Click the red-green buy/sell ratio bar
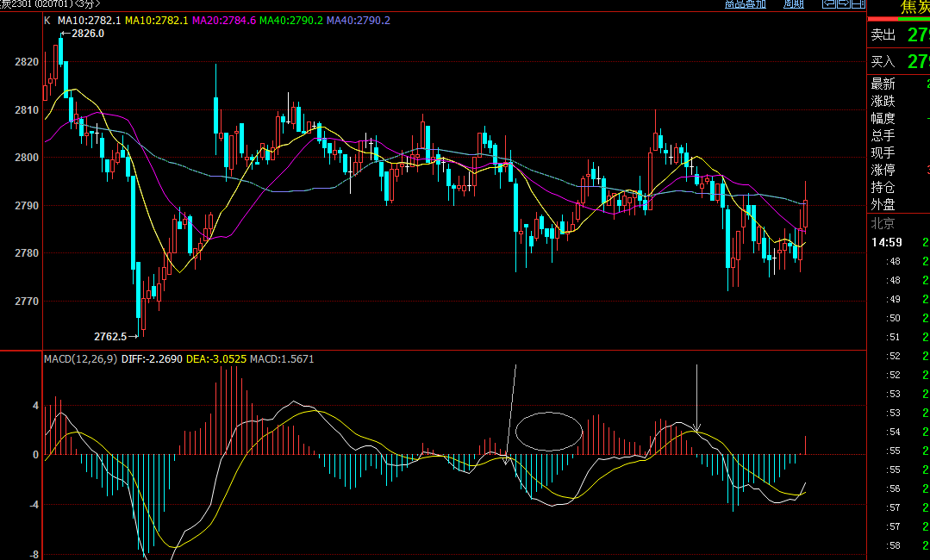The width and height of the screenshot is (930, 560). coord(899,19)
